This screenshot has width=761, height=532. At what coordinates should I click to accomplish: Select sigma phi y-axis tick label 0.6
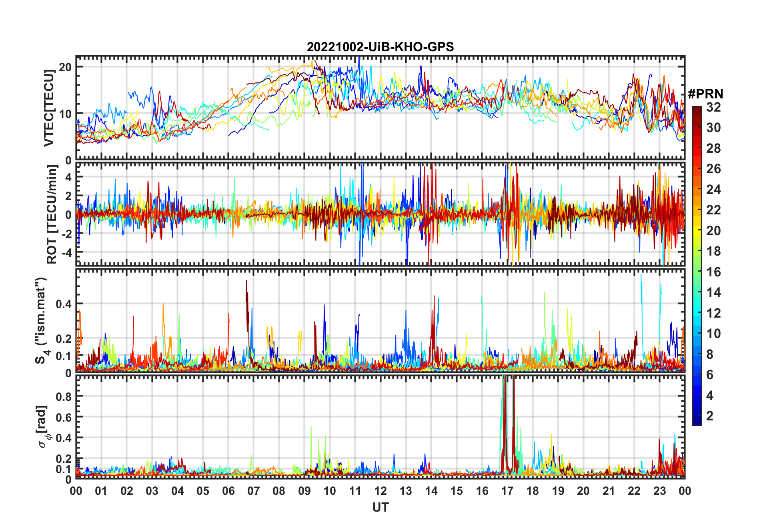64,417
